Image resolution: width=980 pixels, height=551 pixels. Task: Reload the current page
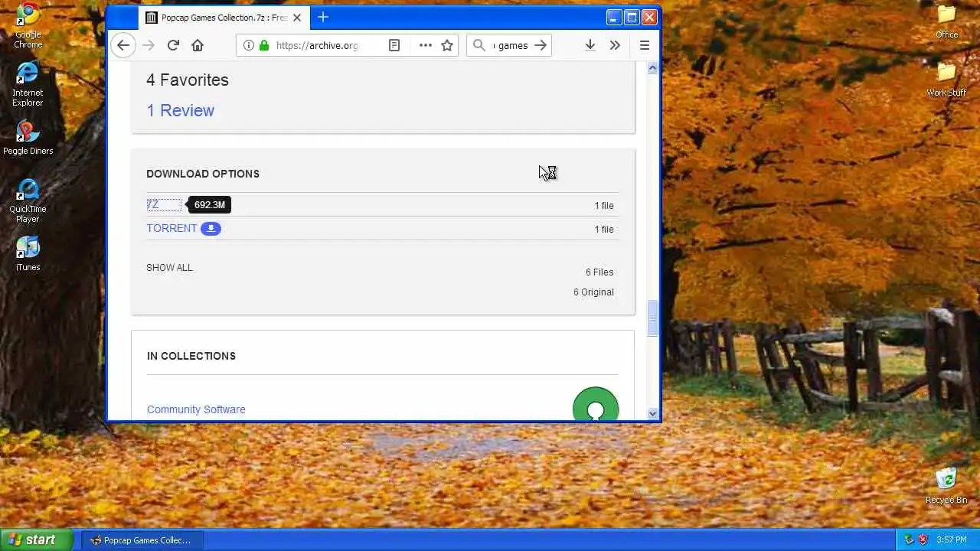coord(173,45)
